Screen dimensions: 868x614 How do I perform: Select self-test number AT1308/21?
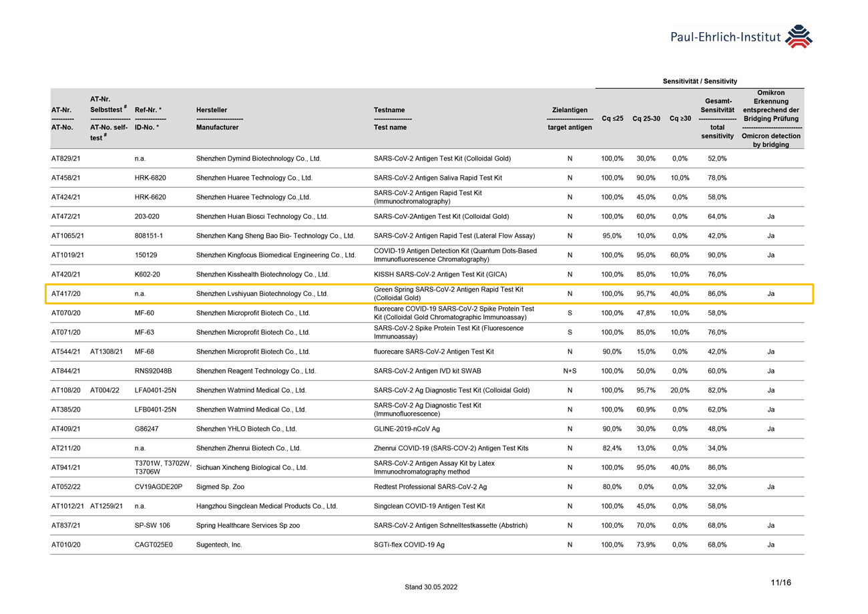(x=106, y=352)
